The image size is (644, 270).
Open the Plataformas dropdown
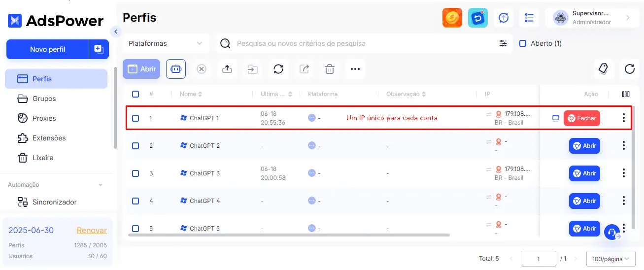(166, 43)
